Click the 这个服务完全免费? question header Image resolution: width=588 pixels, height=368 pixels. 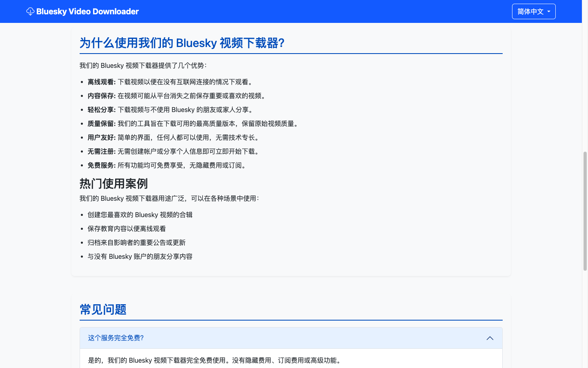pos(291,338)
